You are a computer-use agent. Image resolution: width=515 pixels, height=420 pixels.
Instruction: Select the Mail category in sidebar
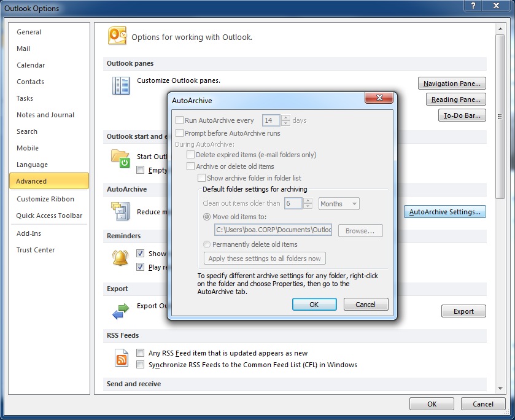click(23, 49)
